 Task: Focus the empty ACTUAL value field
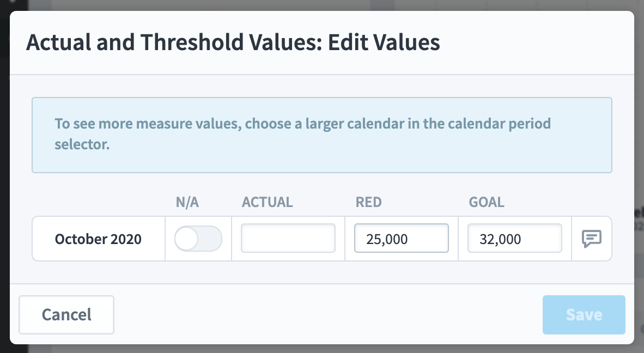coord(288,238)
